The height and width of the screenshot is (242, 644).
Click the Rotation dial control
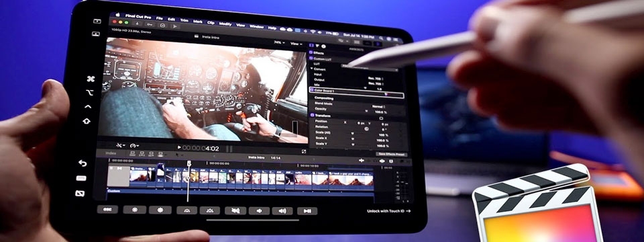click(x=366, y=129)
